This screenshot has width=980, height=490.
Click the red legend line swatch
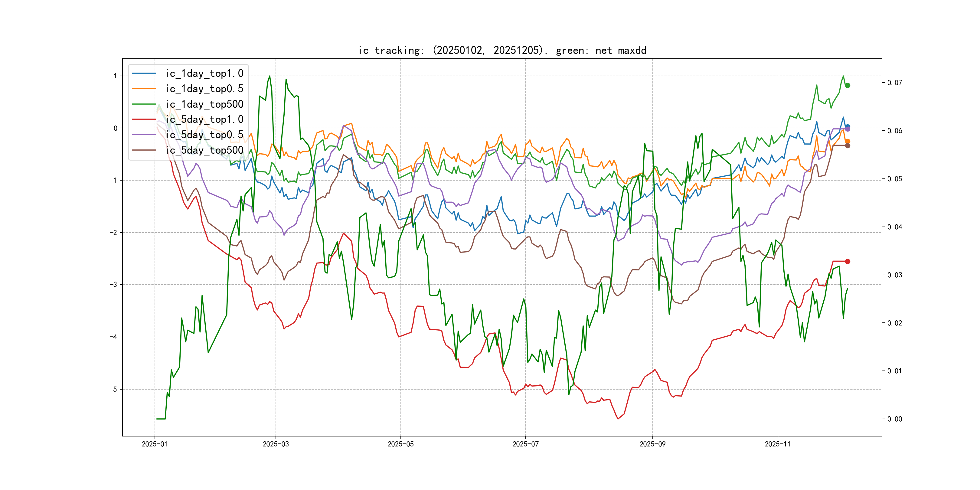(144, 119)
